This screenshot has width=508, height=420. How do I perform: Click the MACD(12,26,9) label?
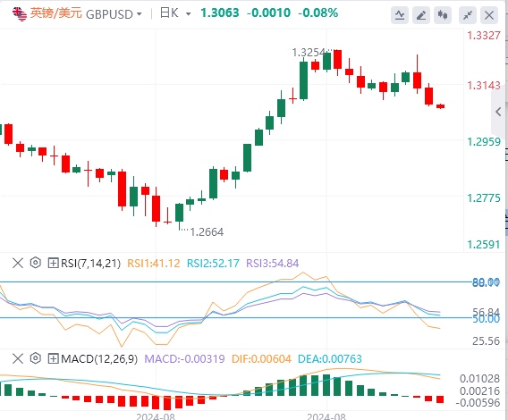coord(99,359)
